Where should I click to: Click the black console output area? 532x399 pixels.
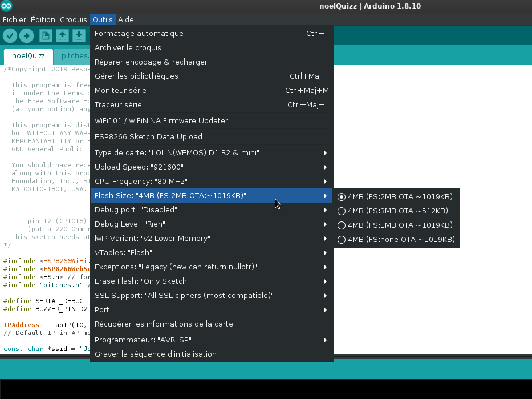(x=266, y=389)
